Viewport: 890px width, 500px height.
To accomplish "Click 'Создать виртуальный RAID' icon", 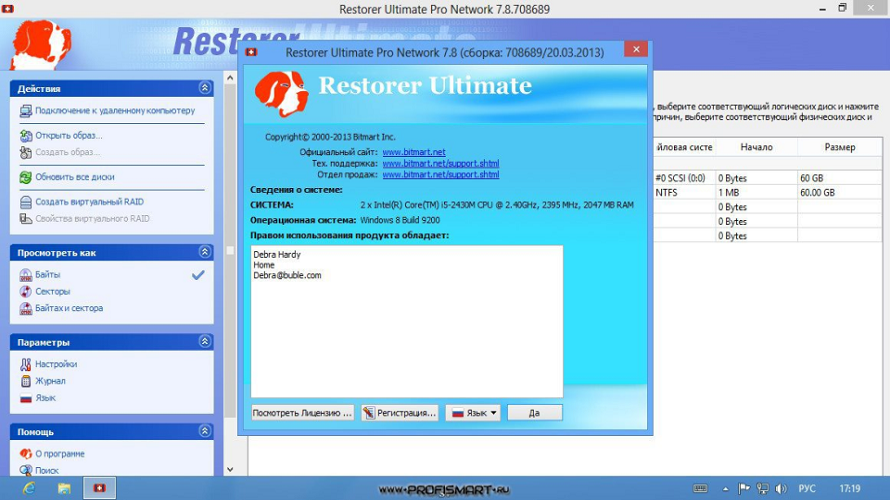I will [26, 202].
